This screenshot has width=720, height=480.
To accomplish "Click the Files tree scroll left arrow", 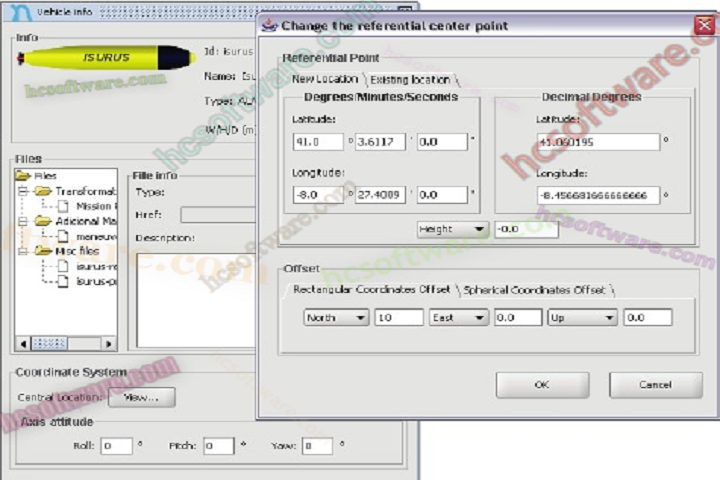I will click(x=23, y=344).
